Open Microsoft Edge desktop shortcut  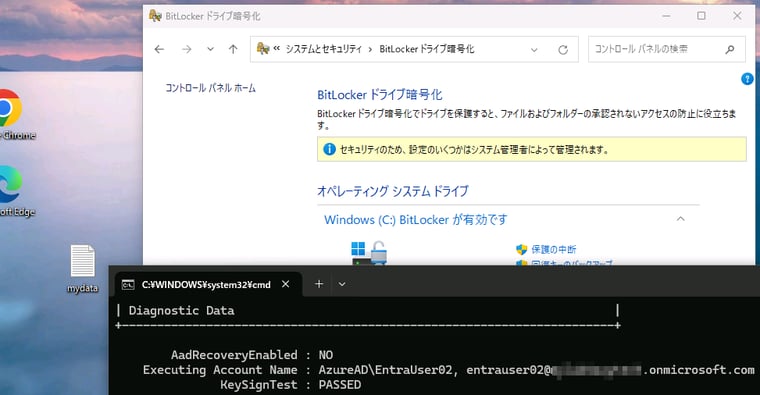coord(12,191)
